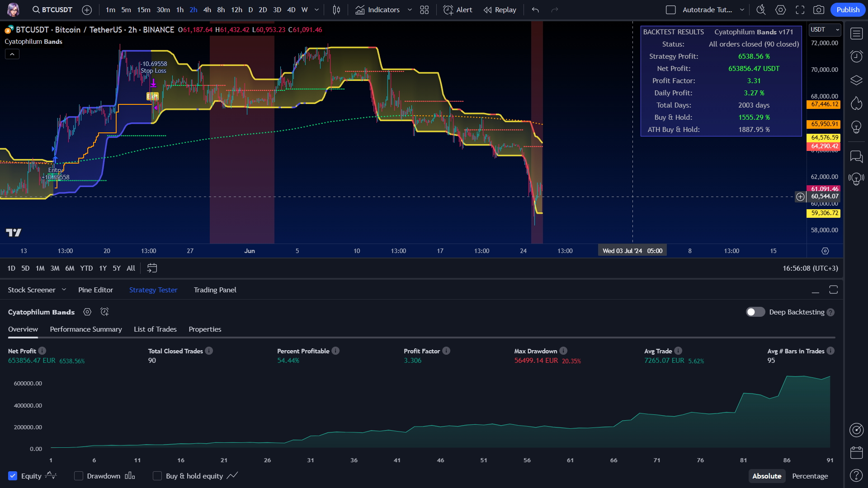Screen dimensions: 868x488
Task: Show the Net Profit info icon
Action: (42, 351)
